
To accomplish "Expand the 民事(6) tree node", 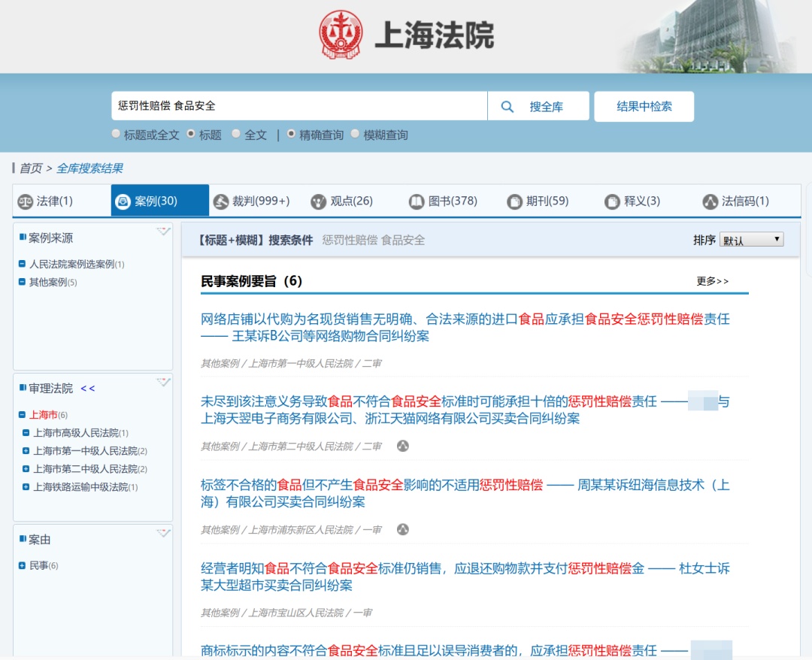I will pyautogui.click(x=22, y=566).
